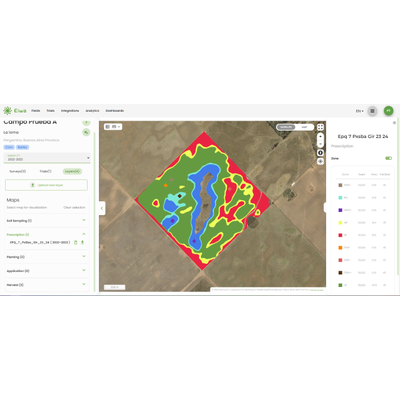The height and width of the screenshot is (400, 400).
Task: Download the EPQ_7 prescription layer
Action: pos(82,242)
